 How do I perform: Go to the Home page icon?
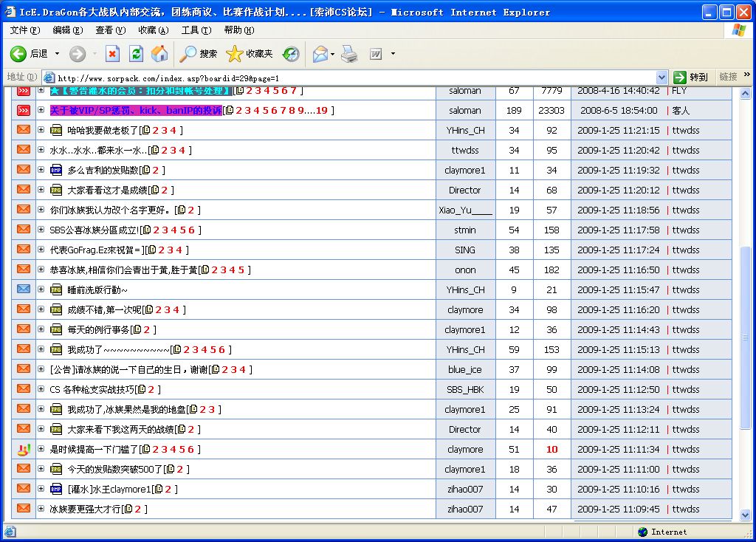tap(159, 54)
